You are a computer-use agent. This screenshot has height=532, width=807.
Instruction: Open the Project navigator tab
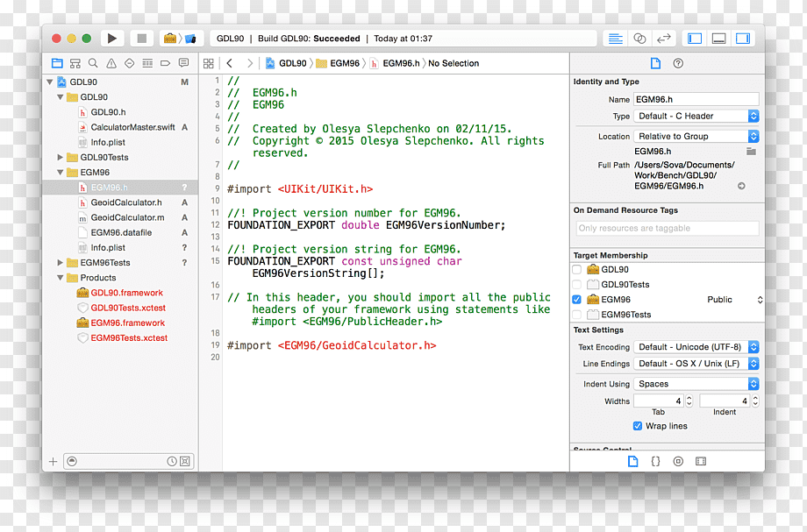coord(57,63)
